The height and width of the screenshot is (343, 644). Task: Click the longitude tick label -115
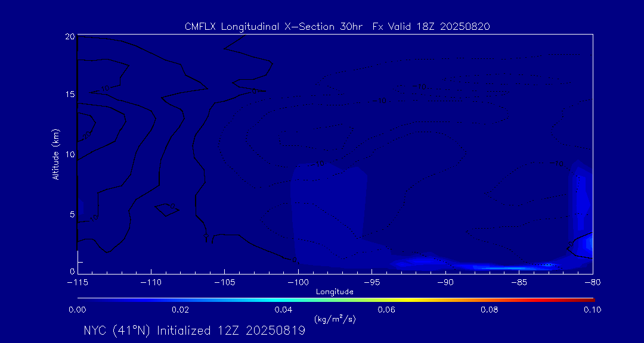tap(78, 283)
